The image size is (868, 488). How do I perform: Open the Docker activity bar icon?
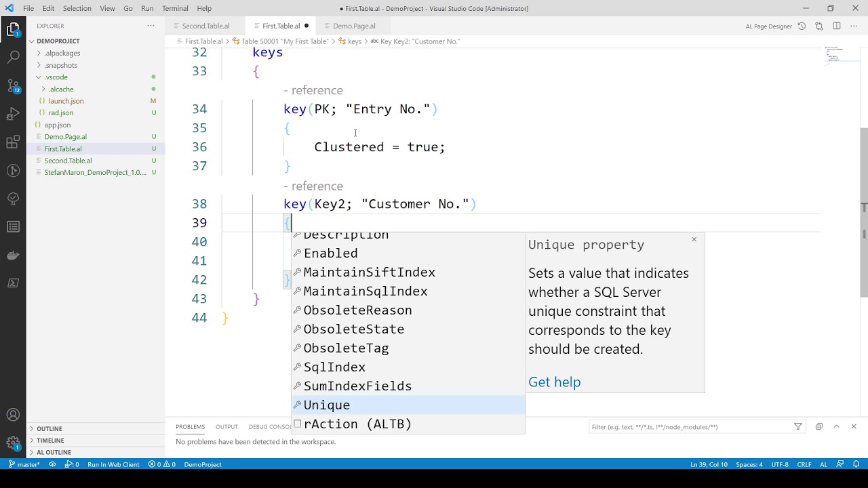13,255
